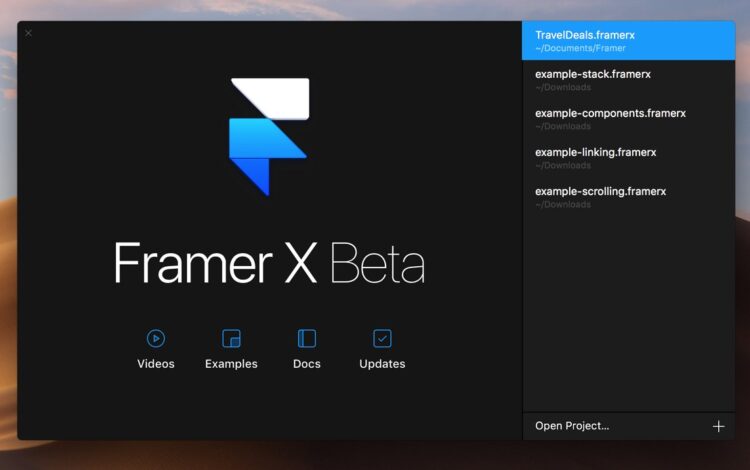Viewport: 750px width, 470px height.
Task: Select example-scrolling.framerx project
Action: pyautogui.click(x=629, y=197)
